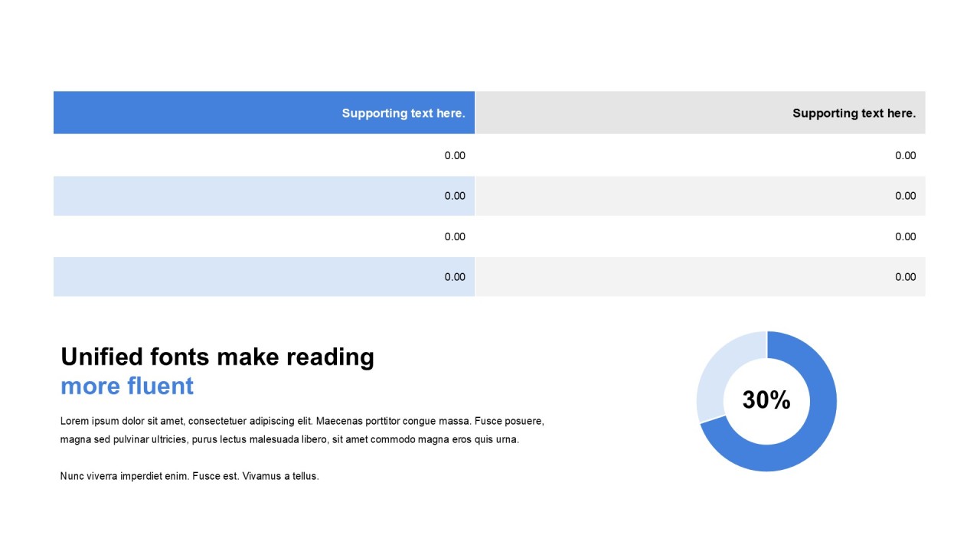Select the third-row 0.00 in the right column

tap(905, 236)
